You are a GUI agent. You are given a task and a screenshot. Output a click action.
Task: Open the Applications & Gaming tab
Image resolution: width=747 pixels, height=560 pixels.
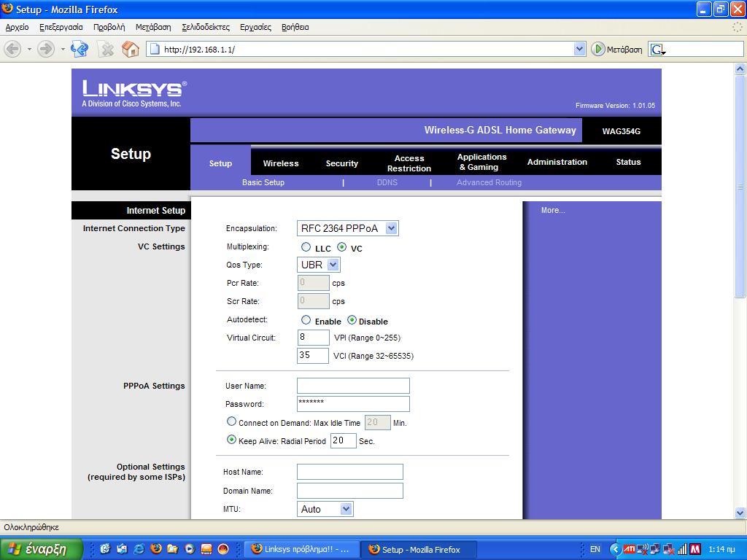pos(481,162)
